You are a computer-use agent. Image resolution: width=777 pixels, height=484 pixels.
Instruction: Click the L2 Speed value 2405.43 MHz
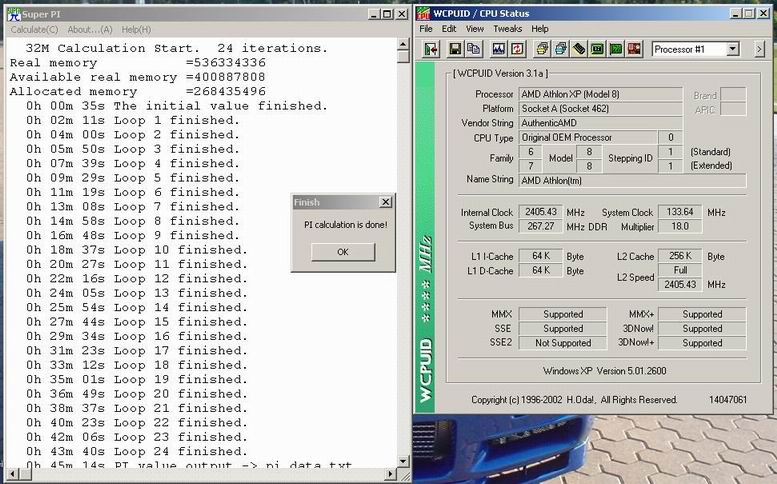pyautogui.click(x=680, y=284)
